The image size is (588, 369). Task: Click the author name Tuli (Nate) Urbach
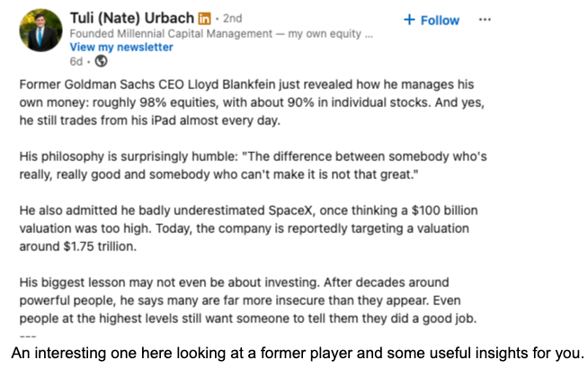(131, 18)
